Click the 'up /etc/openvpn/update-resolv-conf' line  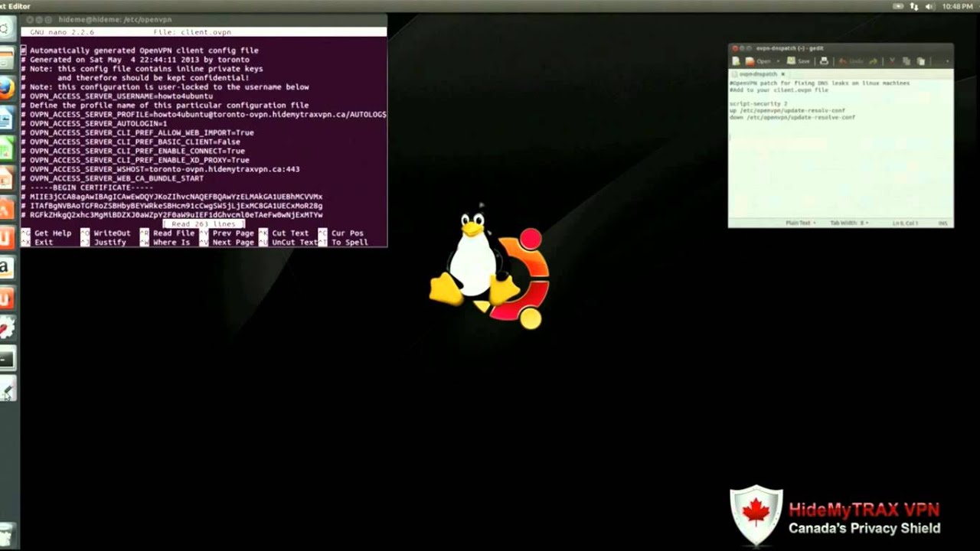click(x=787, y=110)
